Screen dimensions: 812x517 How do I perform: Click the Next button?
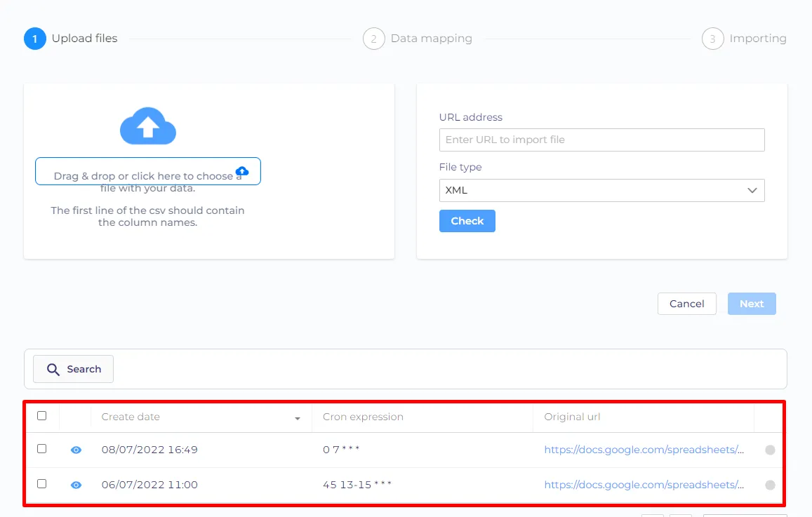(x=752, y=304)
